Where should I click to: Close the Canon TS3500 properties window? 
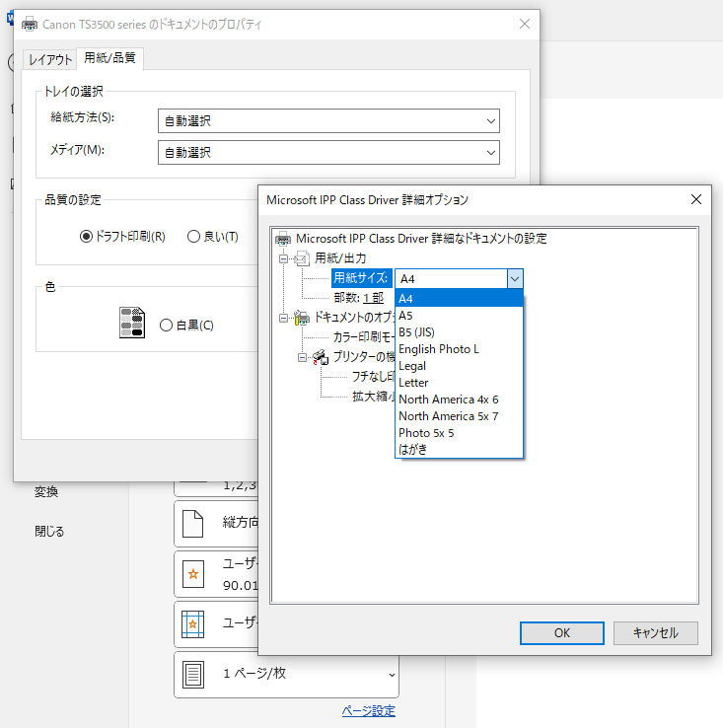(525, 24)
